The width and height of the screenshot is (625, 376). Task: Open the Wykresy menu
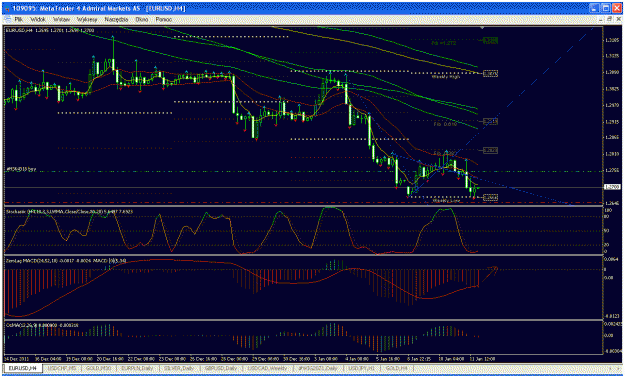[87, 19]
